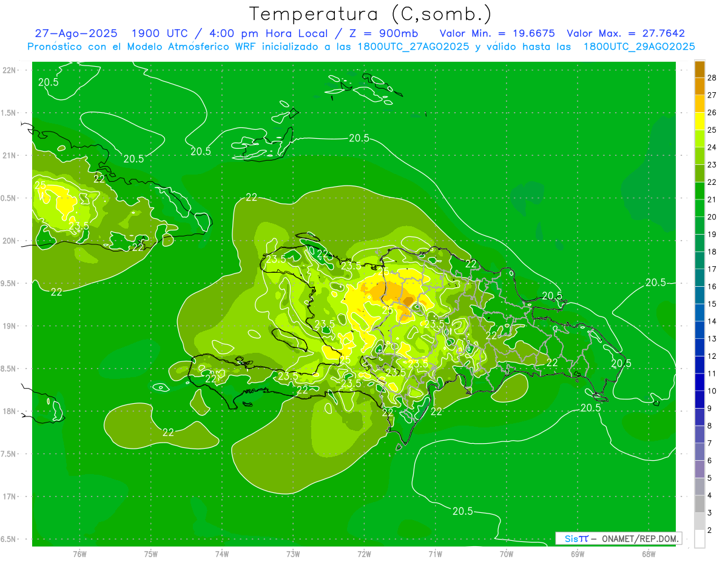The height and width of the screenshot is (562, 728).
Task: Click the "69W" longitude label
Action: [x=578, y=554]
